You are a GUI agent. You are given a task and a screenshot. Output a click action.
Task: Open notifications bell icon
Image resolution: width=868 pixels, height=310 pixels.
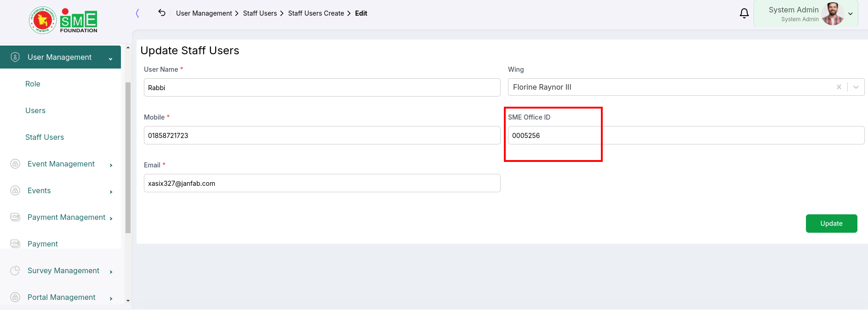[744, 13]
